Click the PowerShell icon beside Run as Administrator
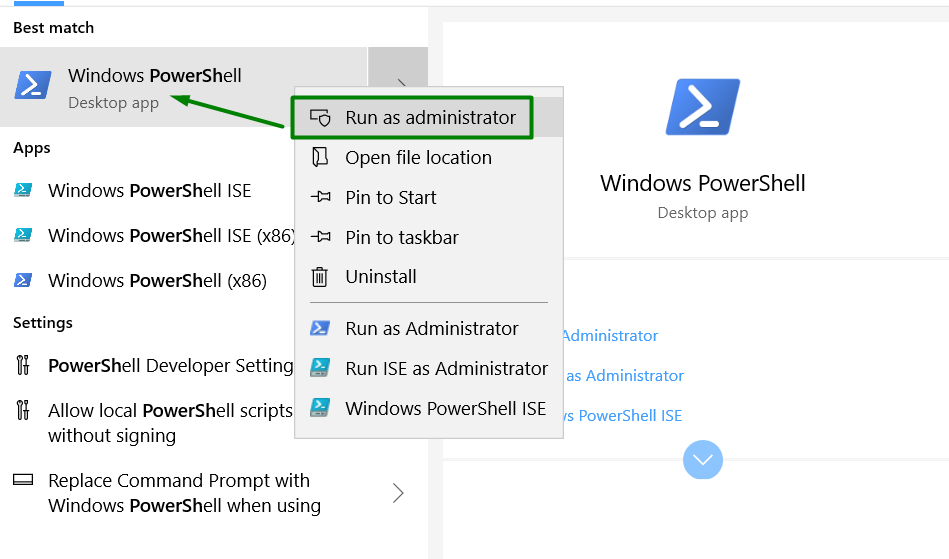 tap(320, 328)
